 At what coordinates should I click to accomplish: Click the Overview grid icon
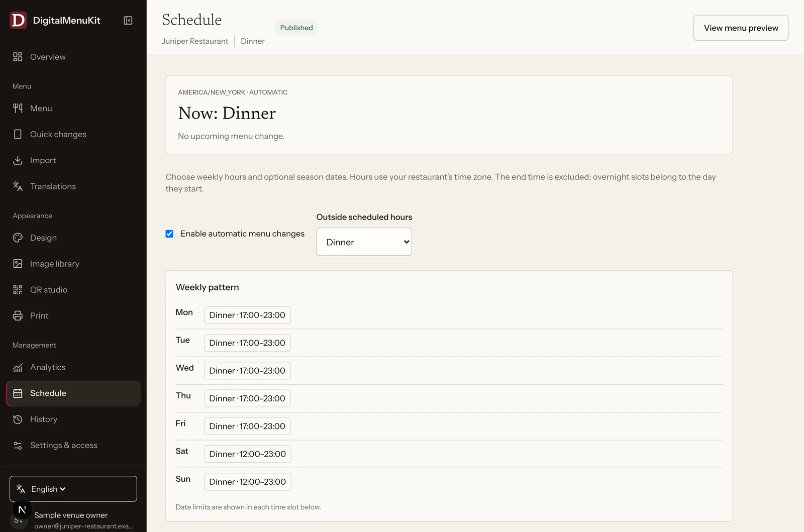click(x=18, y=57)
